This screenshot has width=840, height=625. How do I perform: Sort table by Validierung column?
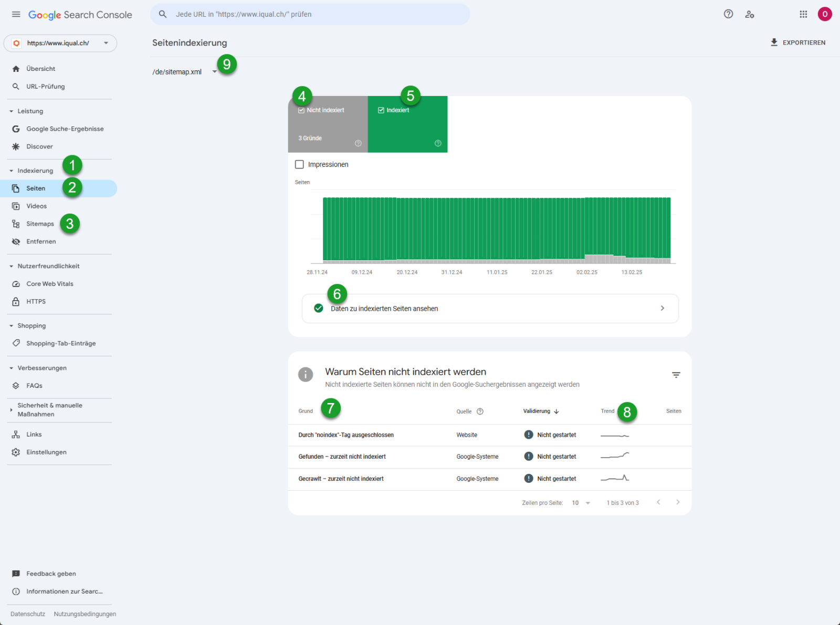coord(541,411)
